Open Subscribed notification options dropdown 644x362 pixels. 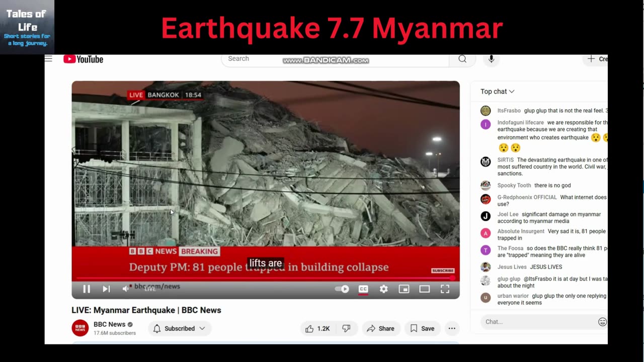click(x=180, y=328)
